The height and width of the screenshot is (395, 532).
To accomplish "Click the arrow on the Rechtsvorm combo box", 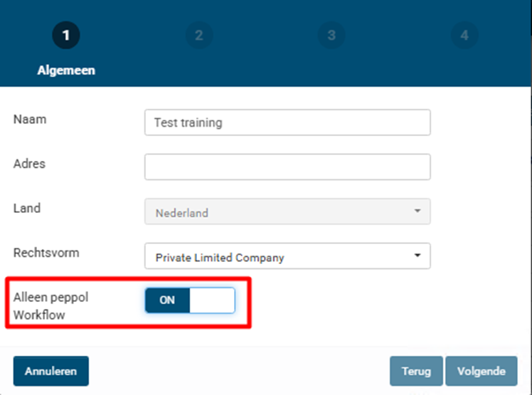I will coord(417,256).
